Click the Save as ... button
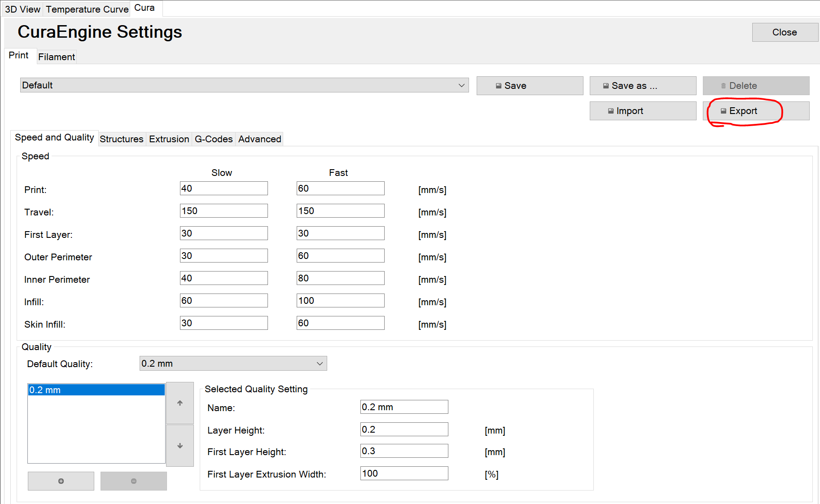This screenshot has height=504, width=820. pos(643,86)
